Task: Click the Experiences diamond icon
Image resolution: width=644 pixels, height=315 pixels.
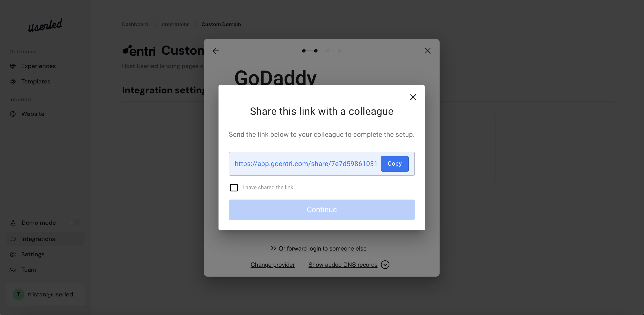Action: coord(13,66)
